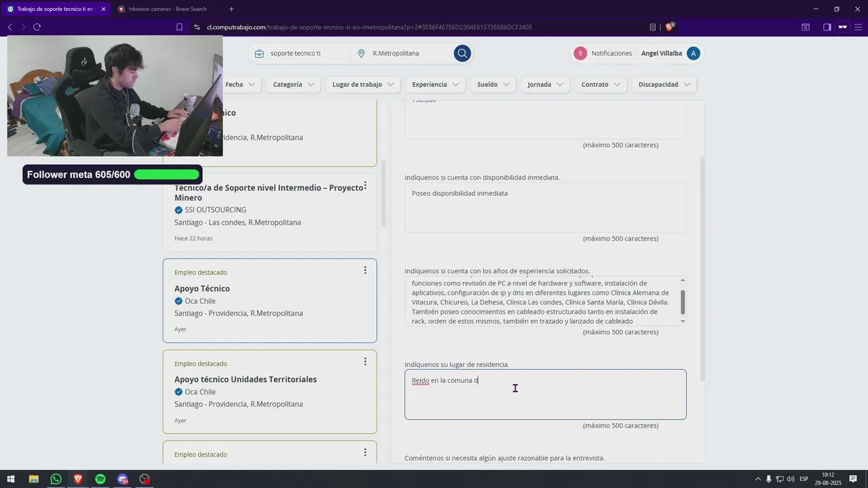Screen dimensions: 868x488
Task: Click the application form vertical scrollbar
Action: 703,268
